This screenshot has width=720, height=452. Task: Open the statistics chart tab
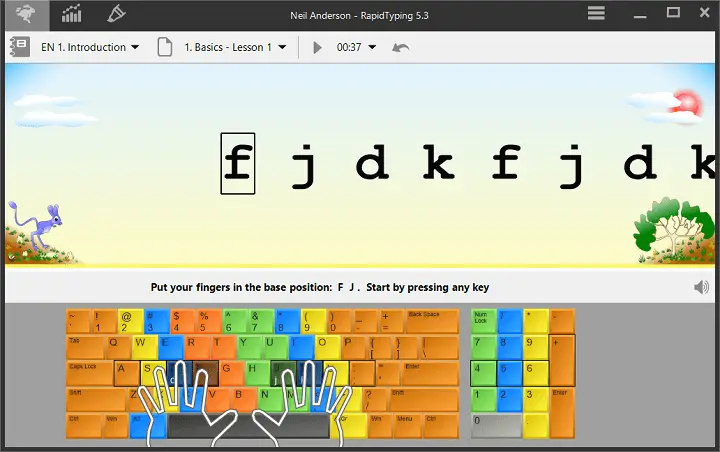point(72,14)
